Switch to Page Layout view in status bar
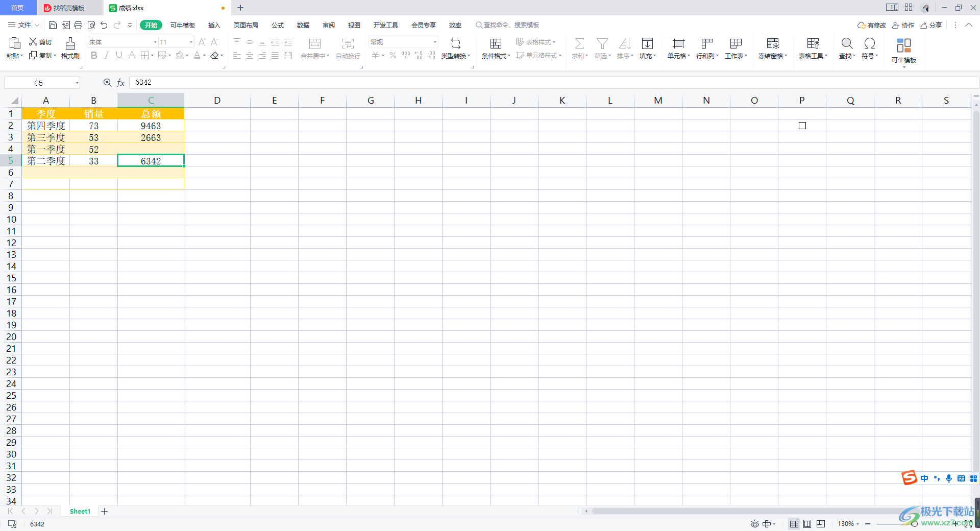 [807, 524]
